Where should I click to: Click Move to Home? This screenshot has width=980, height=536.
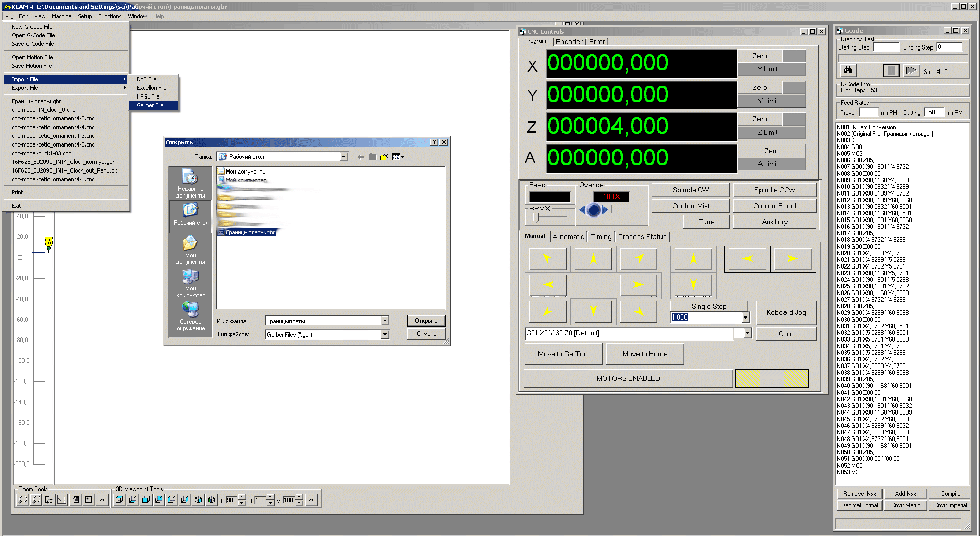click(645, 354)
